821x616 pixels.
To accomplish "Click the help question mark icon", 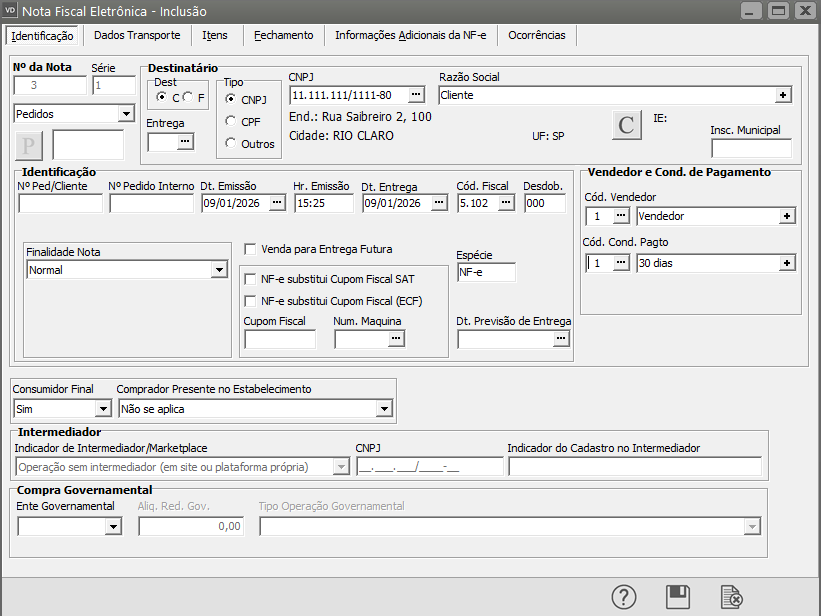I will (624, 597).
